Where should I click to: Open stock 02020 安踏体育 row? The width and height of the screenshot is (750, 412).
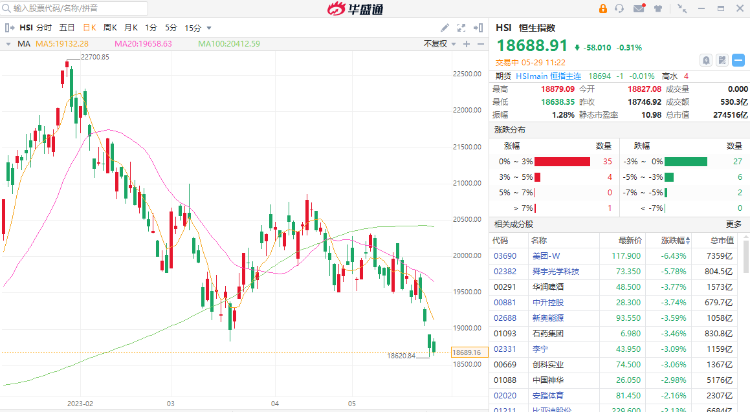(615, 396)
